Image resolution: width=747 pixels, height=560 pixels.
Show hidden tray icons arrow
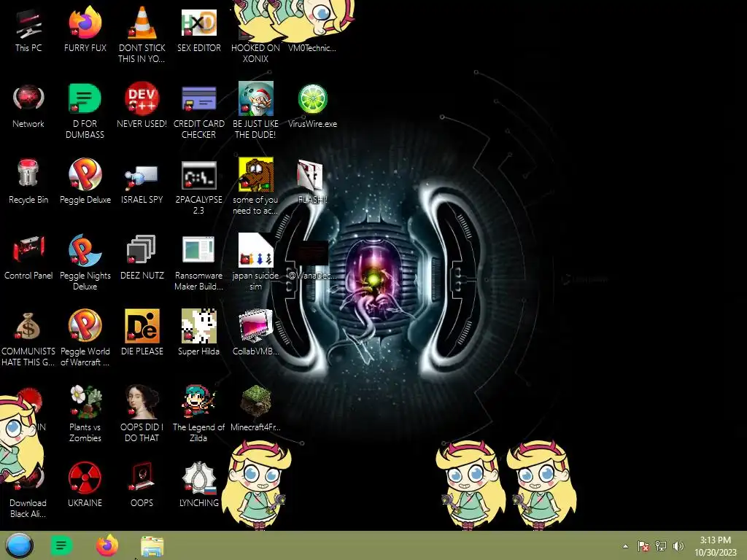tap(625, 546)
